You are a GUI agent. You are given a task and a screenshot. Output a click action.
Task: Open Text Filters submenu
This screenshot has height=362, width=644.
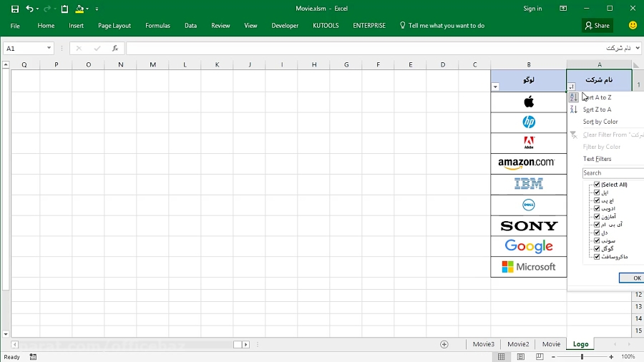(x=597, y=159)
